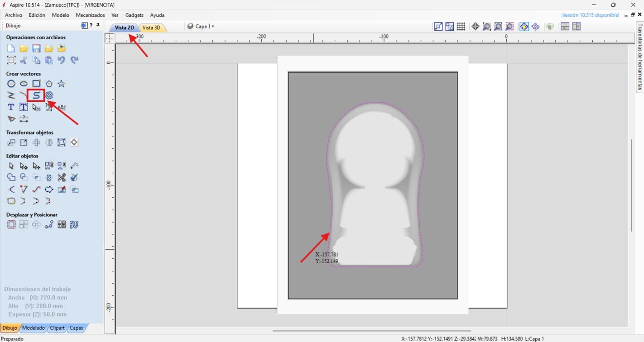This screenshot has width=644, height=342.
Task: Open the vector texture wave tool
Action: [x=49, y=95]
